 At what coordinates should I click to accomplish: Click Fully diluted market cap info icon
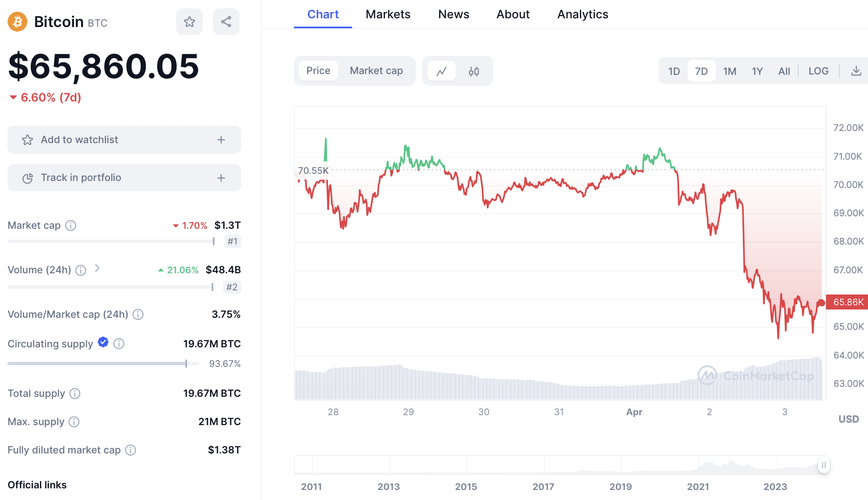[x=131, y=450]
